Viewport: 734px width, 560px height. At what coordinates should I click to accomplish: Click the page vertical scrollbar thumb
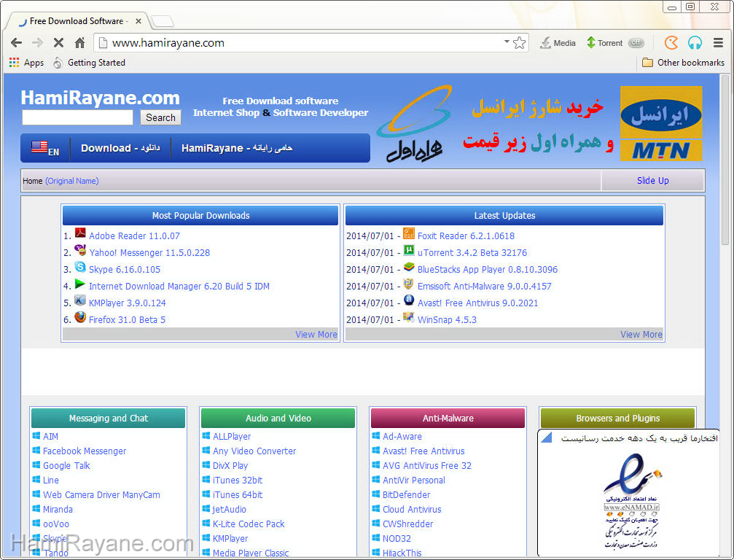[725, 159]
